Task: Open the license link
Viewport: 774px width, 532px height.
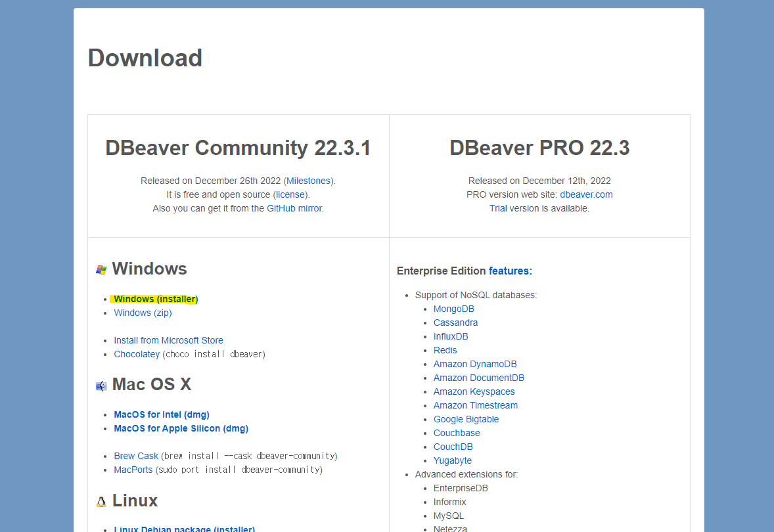Action: [x=290, y=195]
